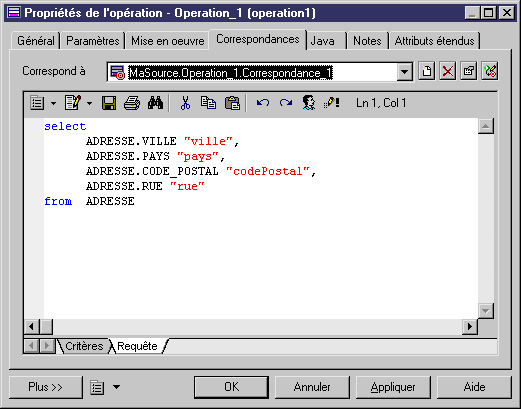Open correspondance properties icon
Screen dimensions: 521x409
[469, 71]
